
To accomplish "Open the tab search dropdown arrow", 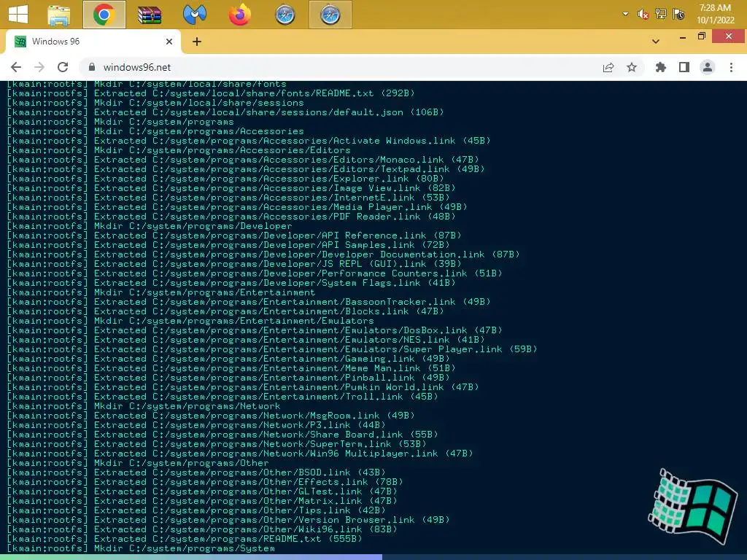I will (656, 42).
